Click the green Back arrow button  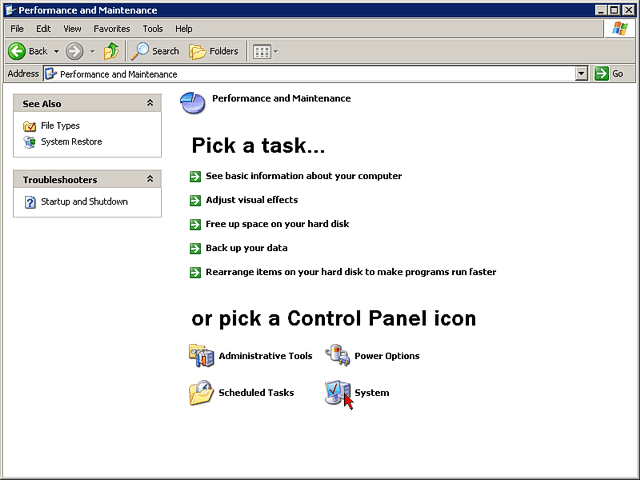pyautogui.click(x=17, y=51)
